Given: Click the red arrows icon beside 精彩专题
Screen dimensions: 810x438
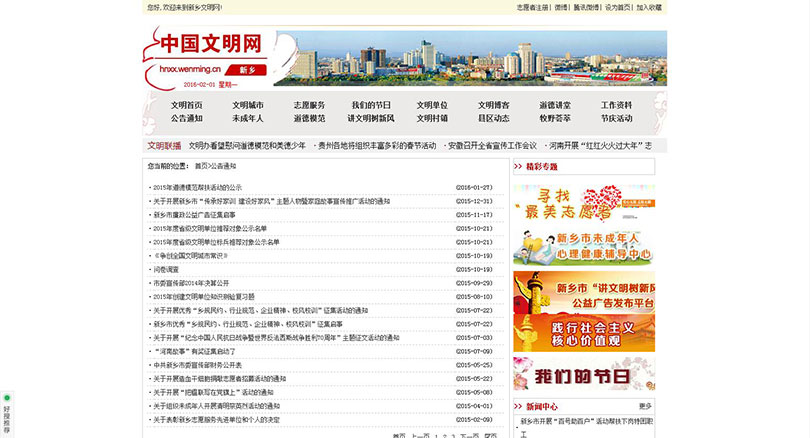Looking at the screenshot, I should (x=518, y=167).
